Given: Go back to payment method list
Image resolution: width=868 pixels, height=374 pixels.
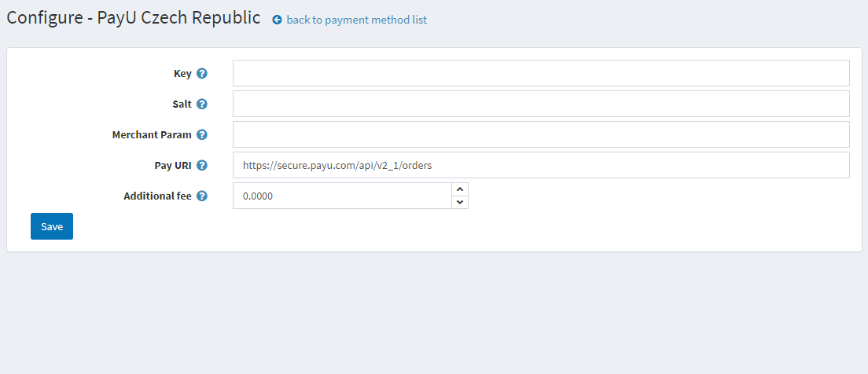Looking at the screenshot, I should coord(356,20).
